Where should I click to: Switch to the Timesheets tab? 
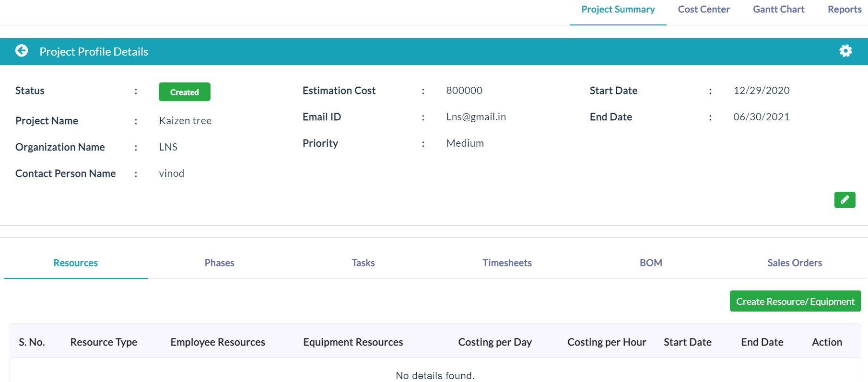point(507,263)
